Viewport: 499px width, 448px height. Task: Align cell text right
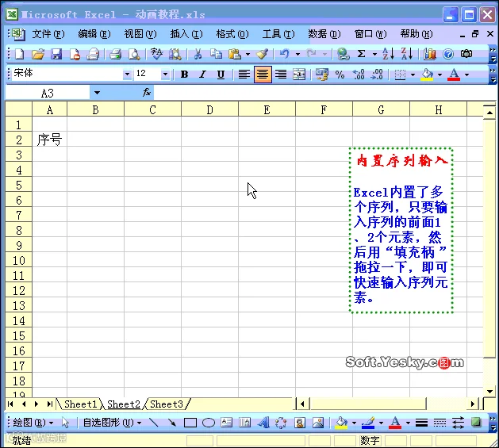pos(281,75)
